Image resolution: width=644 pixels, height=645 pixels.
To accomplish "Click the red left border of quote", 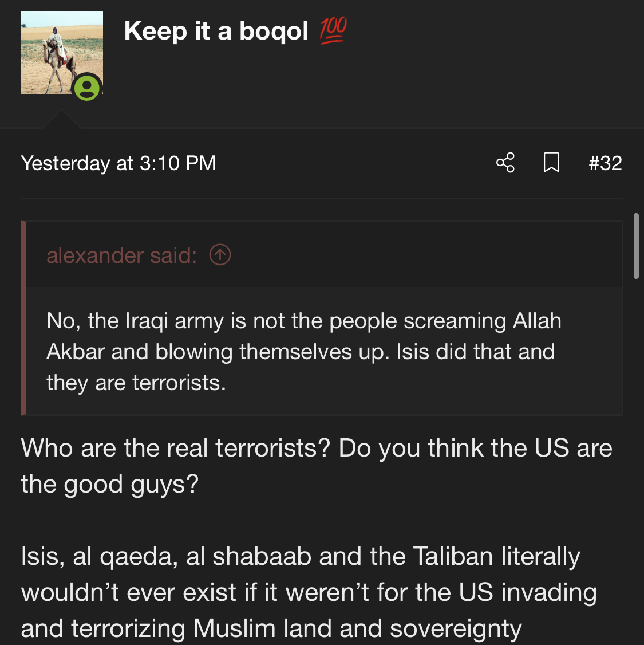I will (x=23, y=318).
